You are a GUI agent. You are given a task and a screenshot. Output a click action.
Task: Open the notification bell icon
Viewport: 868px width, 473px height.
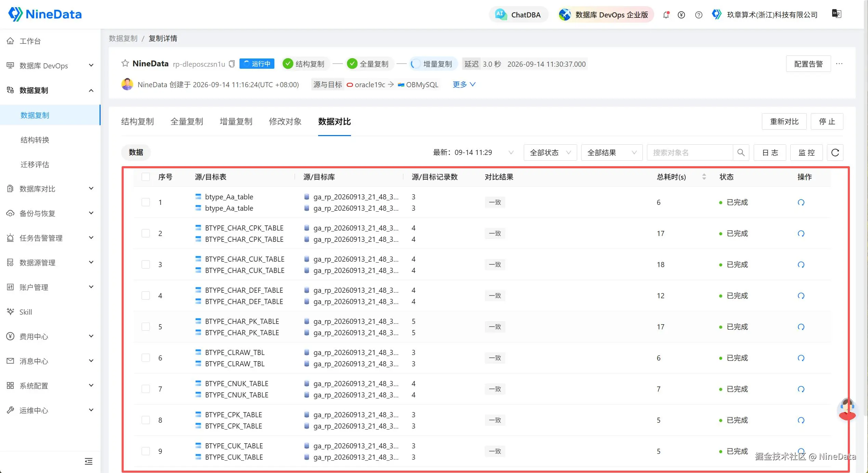[666, 15]
